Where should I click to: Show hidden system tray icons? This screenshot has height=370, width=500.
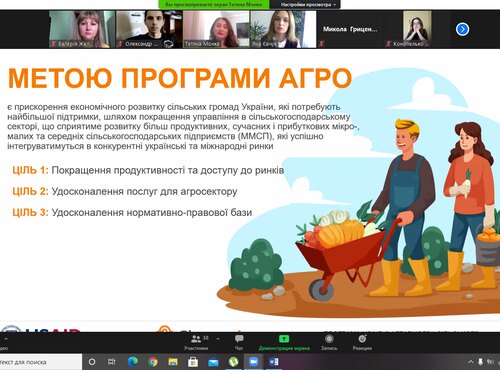[471, 362]
